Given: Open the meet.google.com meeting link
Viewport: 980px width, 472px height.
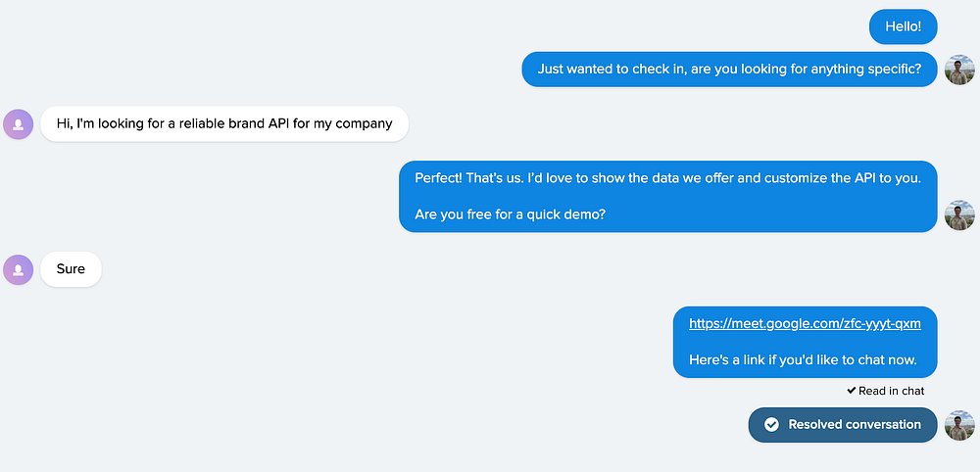Looking at the screenshot, I should click(805, 324).
